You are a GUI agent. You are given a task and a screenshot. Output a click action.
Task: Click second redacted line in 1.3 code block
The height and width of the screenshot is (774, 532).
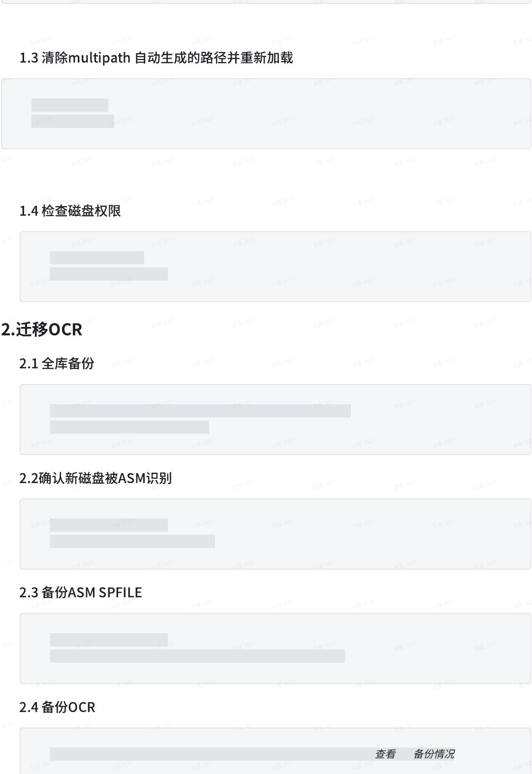coord(73,121)
